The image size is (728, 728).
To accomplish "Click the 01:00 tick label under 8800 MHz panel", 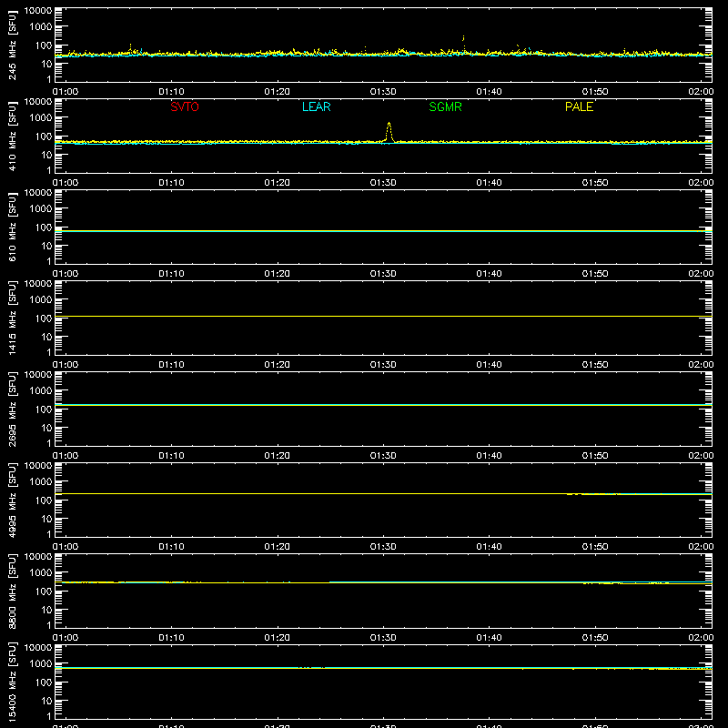I will [x=66, y=638].
